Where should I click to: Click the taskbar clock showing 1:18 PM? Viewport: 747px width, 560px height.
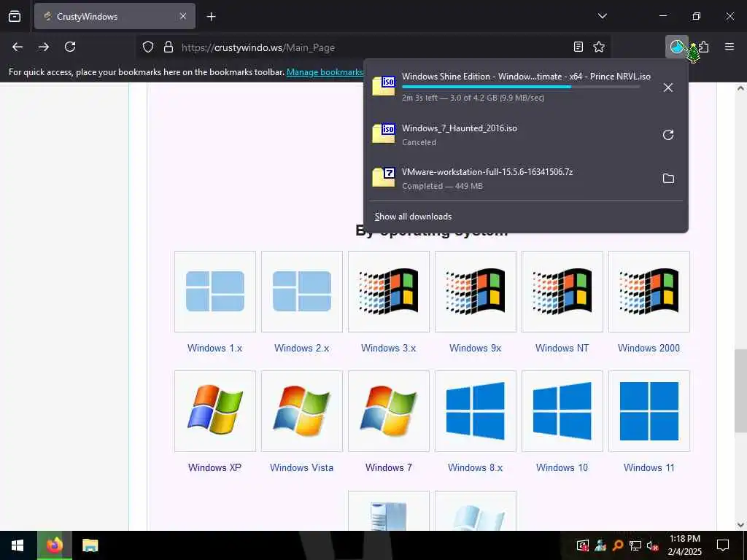click(x=684, y=545)
